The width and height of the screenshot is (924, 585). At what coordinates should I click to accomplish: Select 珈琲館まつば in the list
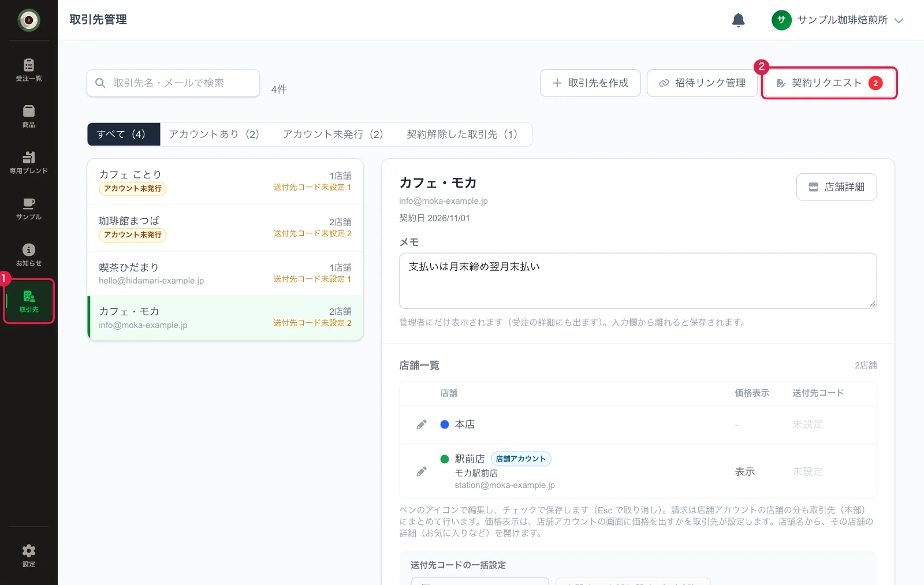click(x=225, y=228)
